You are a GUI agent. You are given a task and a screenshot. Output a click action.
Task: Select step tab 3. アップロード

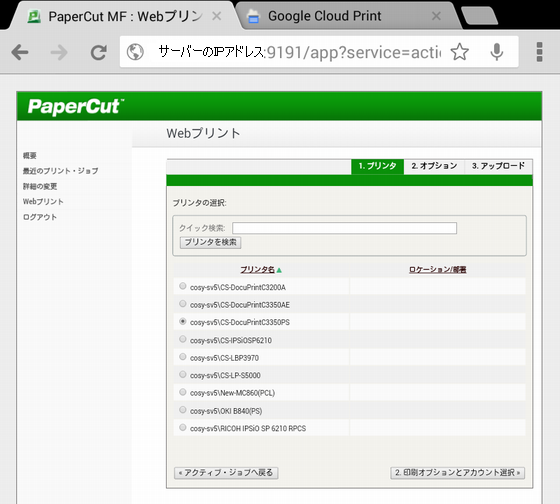(498, 166)
